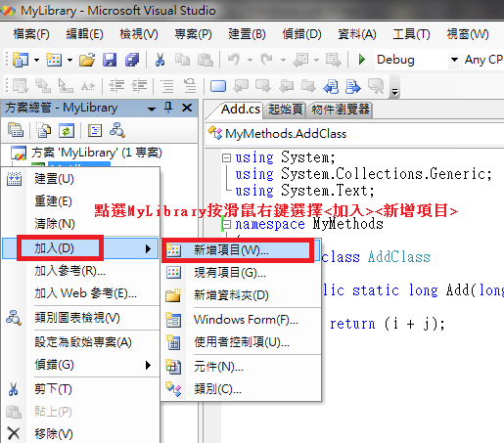The width and height of the screenshot is (504, 443).
Task: Select 新增資料夾(D) in the submenu
Action: 241,295
